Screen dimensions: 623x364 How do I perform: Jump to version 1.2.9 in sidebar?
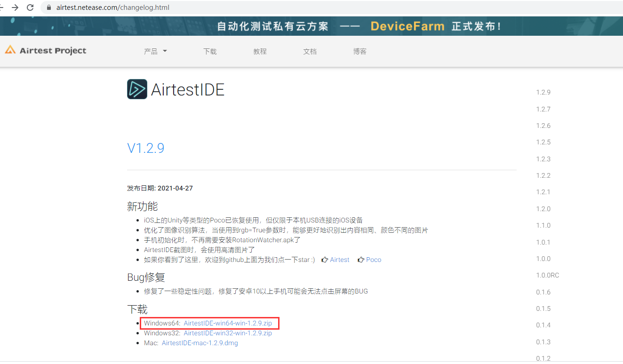(x=543, y=92)
